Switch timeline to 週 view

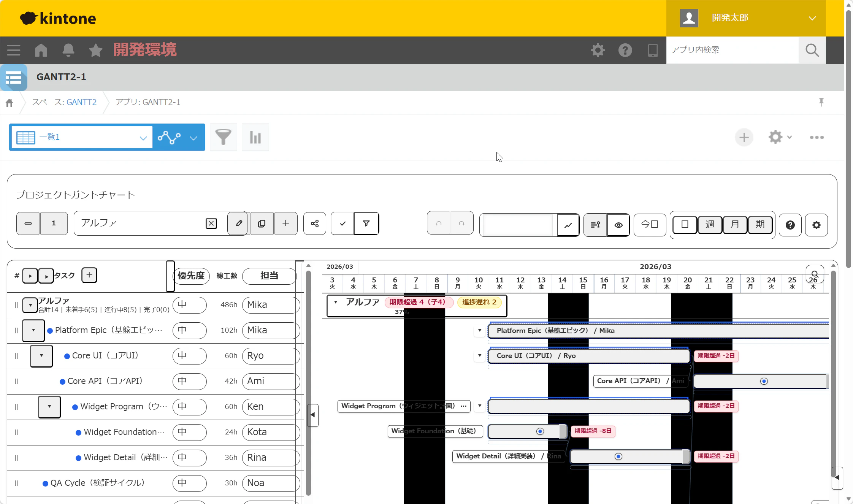pyautogui.click(x=709, y=224)
